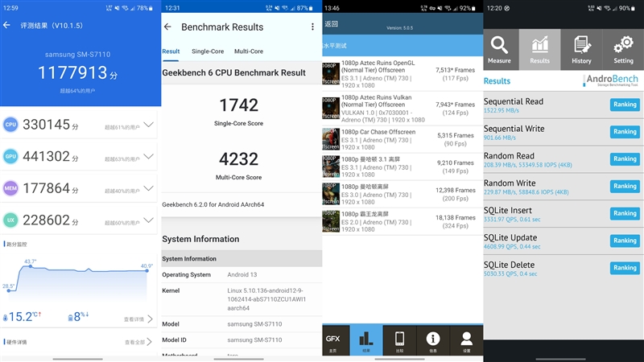The width and height of the screenshot is (644, 362).
Task: Tap the AnTuTu back arrow
Action: click(7, 25)
